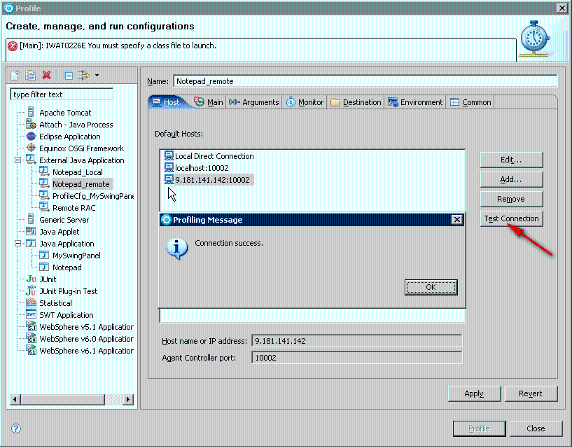The image size is (572, 447).
Task: Switch to the Monitor tab
Action: tap(305, 103)
